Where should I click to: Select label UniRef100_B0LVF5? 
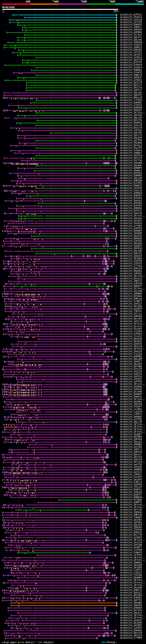[x=131, y=148]
